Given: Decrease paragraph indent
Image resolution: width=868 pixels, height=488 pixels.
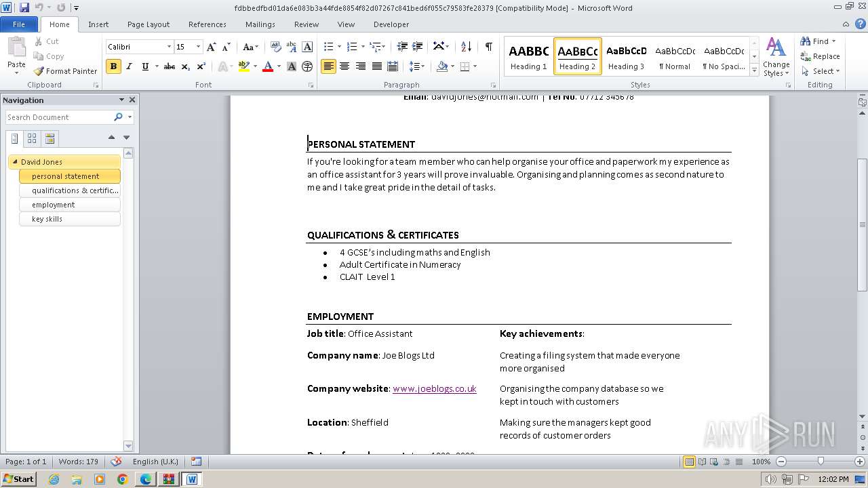Looking at the screenshot, I should (x=402, y=47).
